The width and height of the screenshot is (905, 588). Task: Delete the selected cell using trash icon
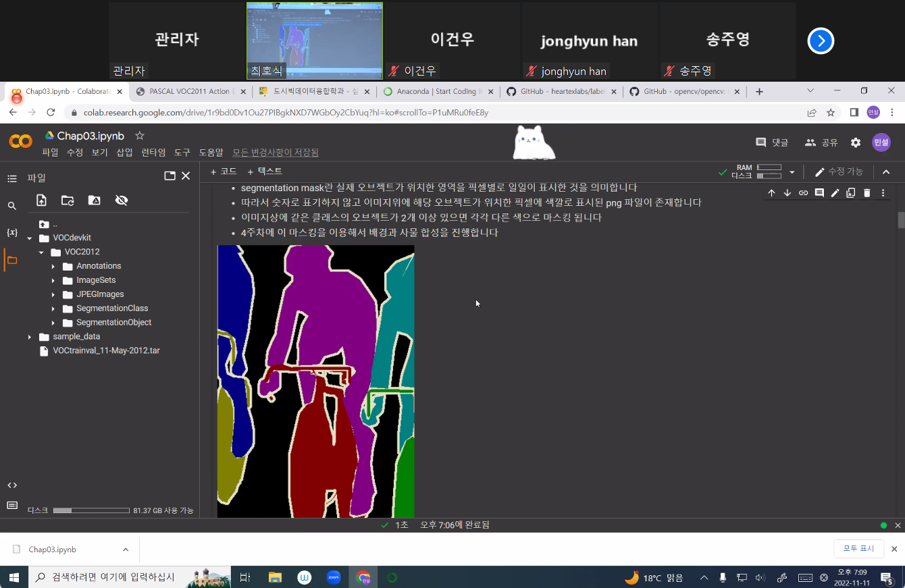867,193
